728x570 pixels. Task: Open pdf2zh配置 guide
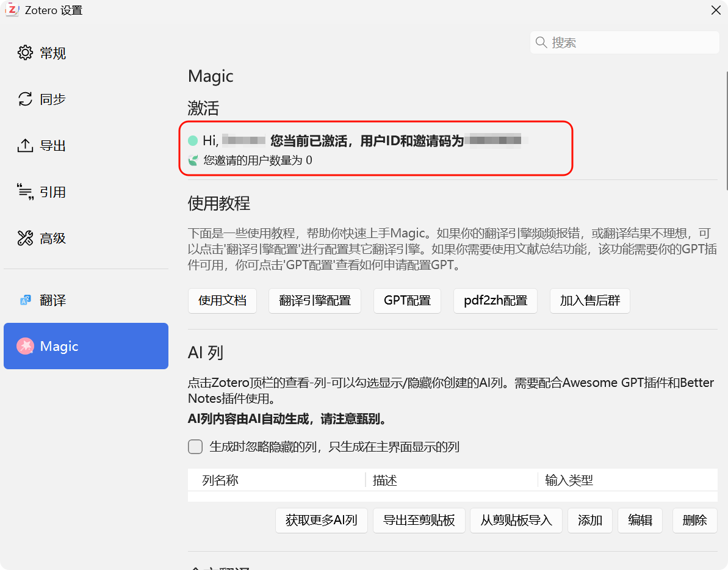click(x=496, y=301)
